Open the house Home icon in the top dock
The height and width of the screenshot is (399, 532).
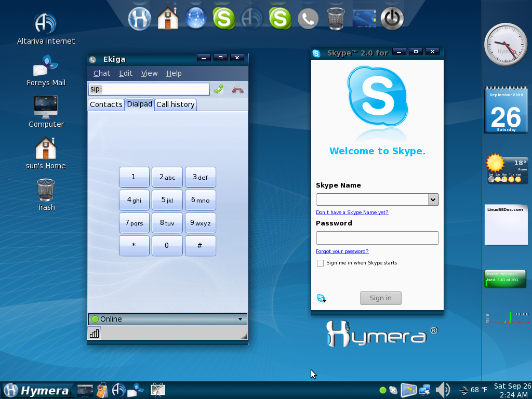tap(168, 18)
